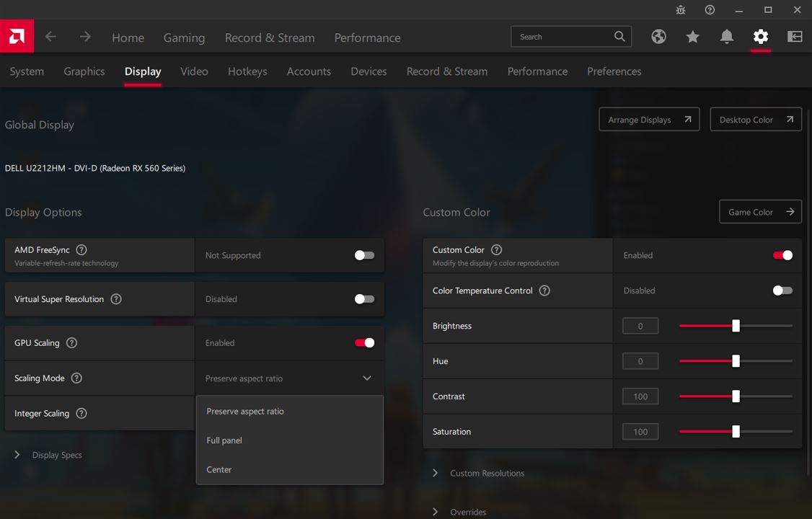Open Performance settings sub-tab
This screenshot has width=812, height=519.
click(537, 71)
